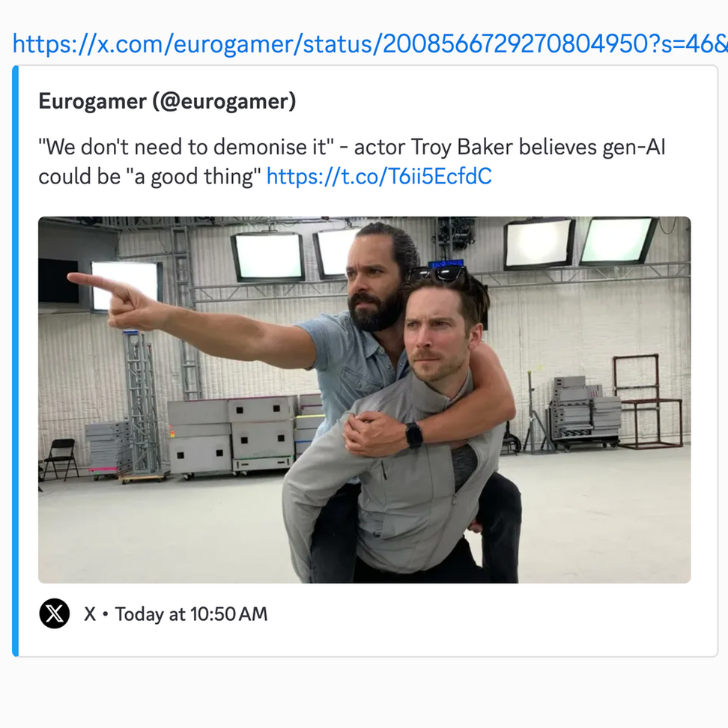Image resolution: width=728 pixels, height=728 pixels.
Task: Click the tweet text about Troy Baker
Action: tap(352, 162)
